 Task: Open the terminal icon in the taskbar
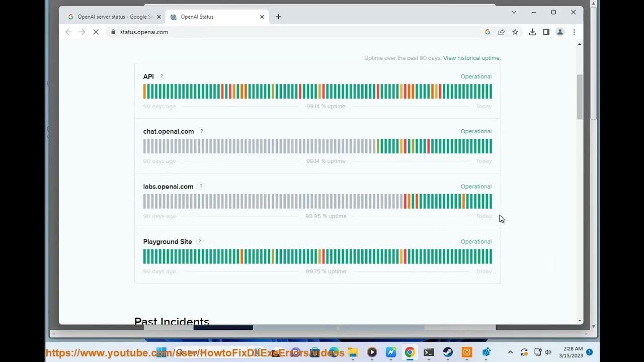click(x=429, y=352)
